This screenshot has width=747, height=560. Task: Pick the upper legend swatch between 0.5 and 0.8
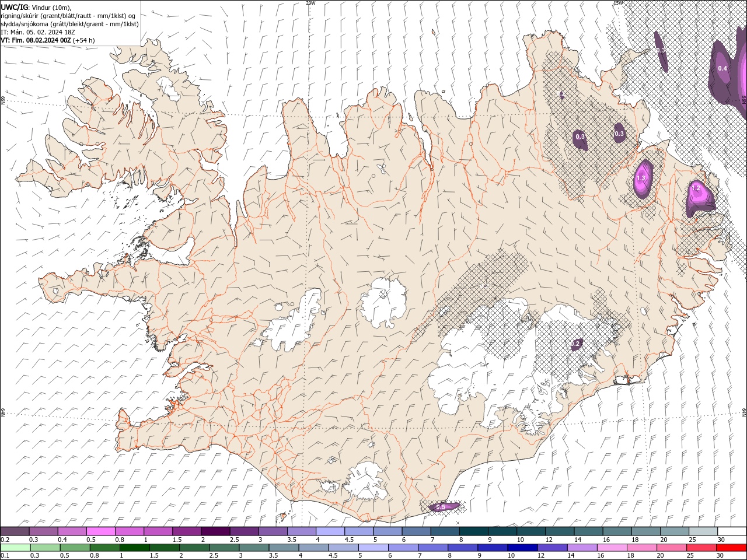pyautogui.click(x=100, y=531)
